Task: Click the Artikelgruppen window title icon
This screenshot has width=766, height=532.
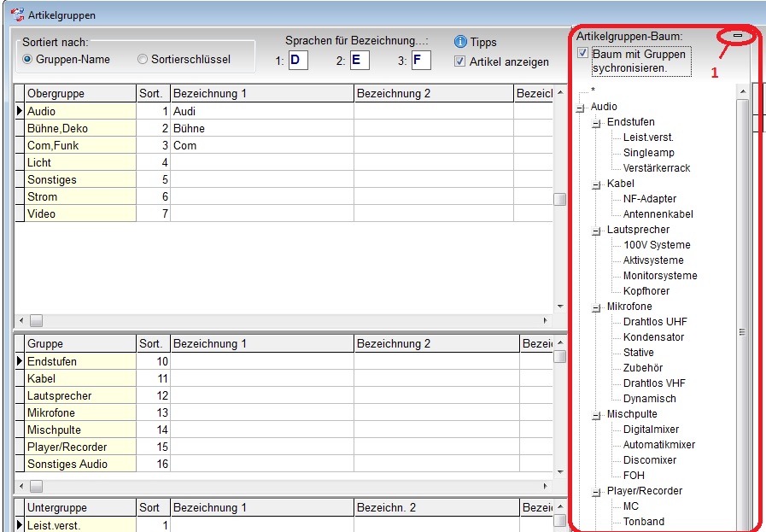Action: (x=18, y=15)
